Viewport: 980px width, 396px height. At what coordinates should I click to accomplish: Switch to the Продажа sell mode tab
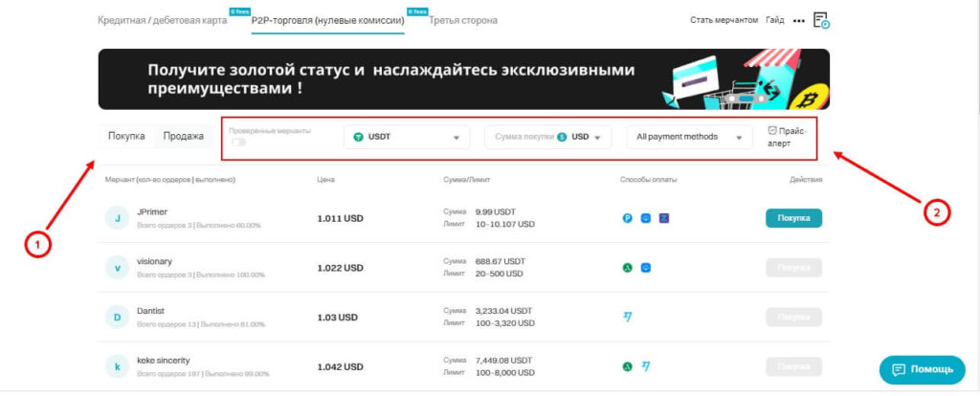coord(183,137)
